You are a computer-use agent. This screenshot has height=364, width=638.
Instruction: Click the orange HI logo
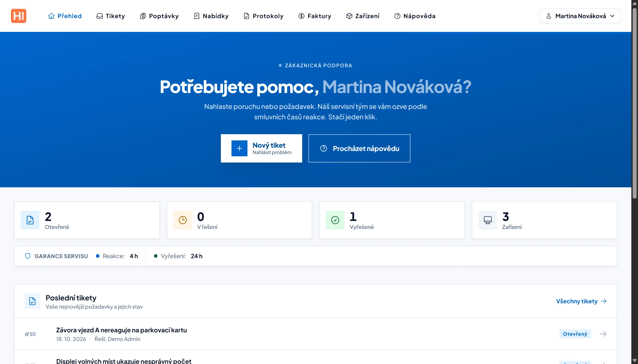point(19,16)
